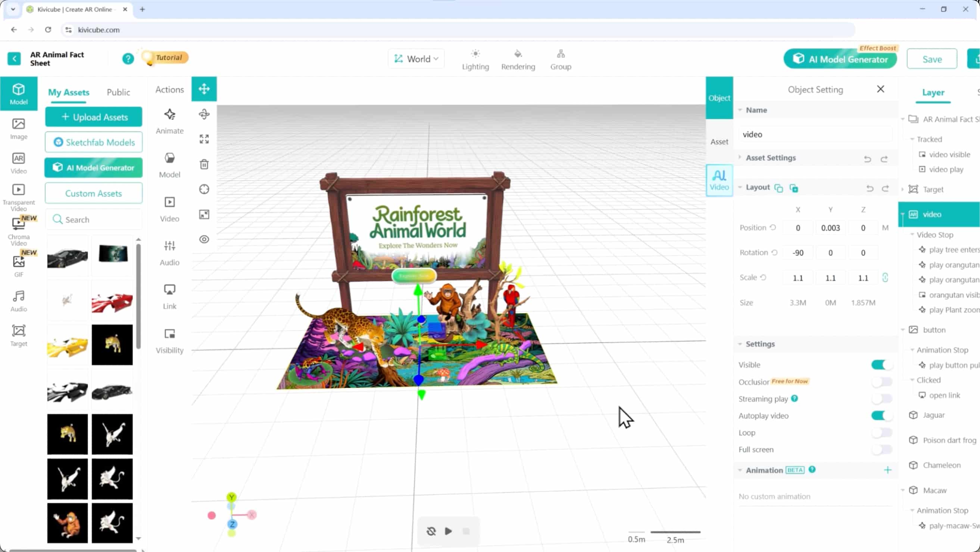Image resolution: width=980 pixels, height=552 pixels.
Task: Enable the Loop toggle
Action: (881, 432)
